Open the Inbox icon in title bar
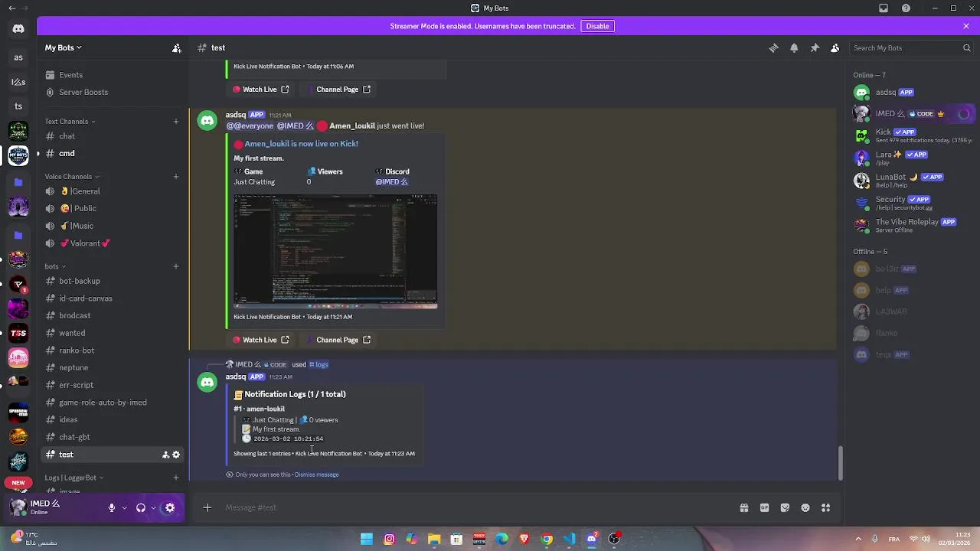This screenshot has height=551, width=980. click(x=884, y=8)
